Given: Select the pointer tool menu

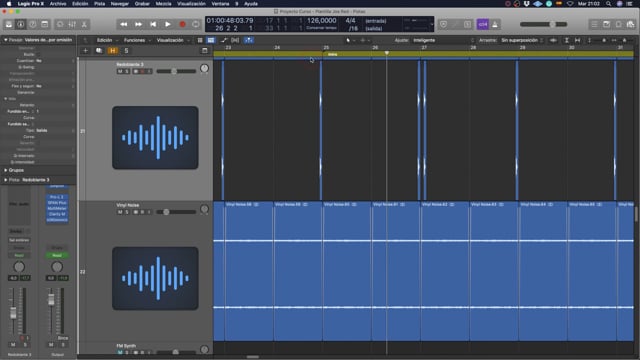Looking at the screenshot, I should coord(350,40).
